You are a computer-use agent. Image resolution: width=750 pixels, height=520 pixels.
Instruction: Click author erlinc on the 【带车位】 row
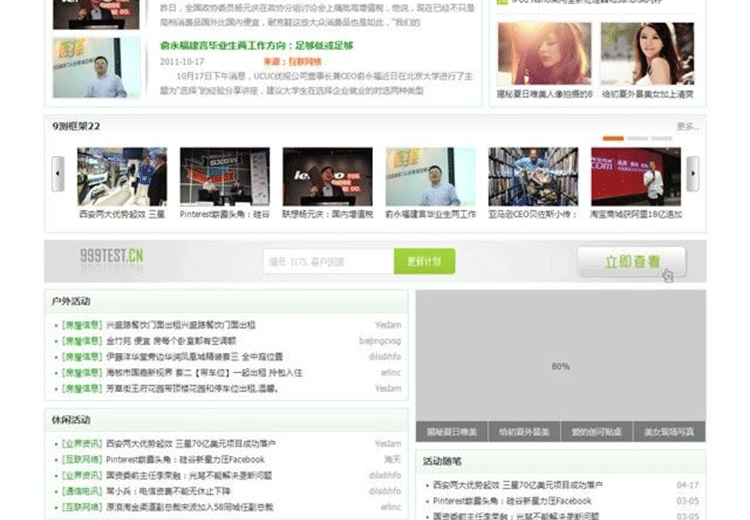pyautogui.click(x=391, y=373)
